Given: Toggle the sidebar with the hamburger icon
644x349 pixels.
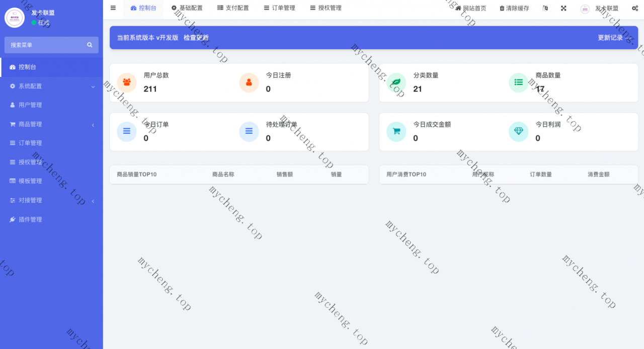Looking at the screenshot, I should click(x=113, y=8).
